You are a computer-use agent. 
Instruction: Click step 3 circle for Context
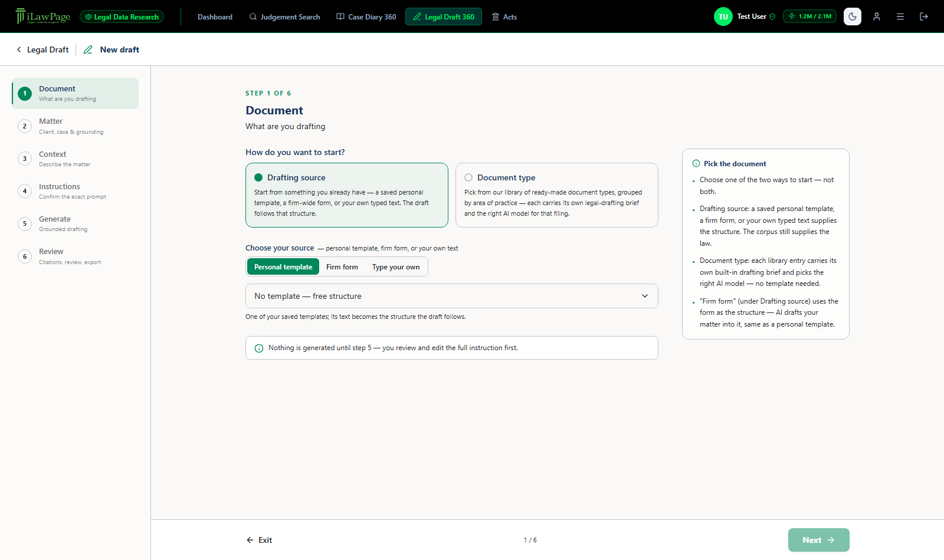[25, 159]
